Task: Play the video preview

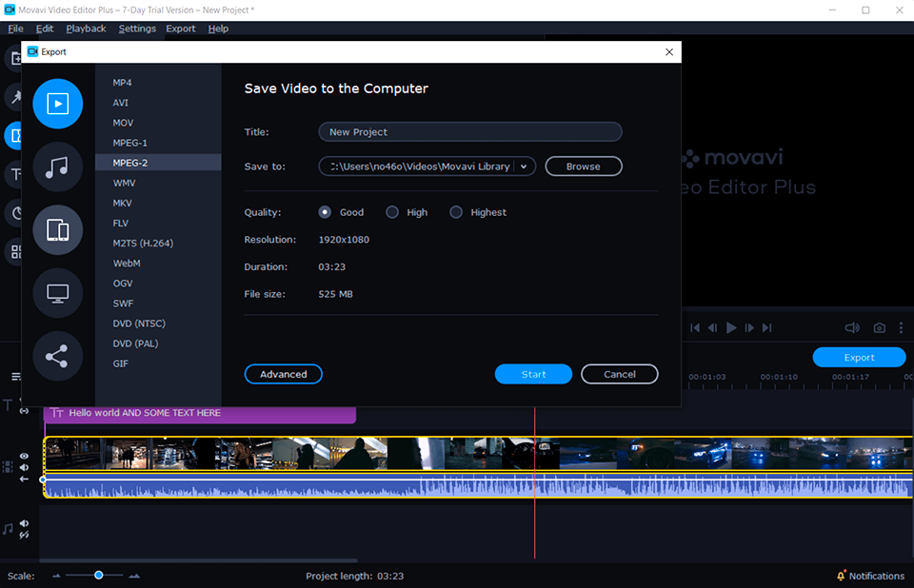Action: coord(731,327)
